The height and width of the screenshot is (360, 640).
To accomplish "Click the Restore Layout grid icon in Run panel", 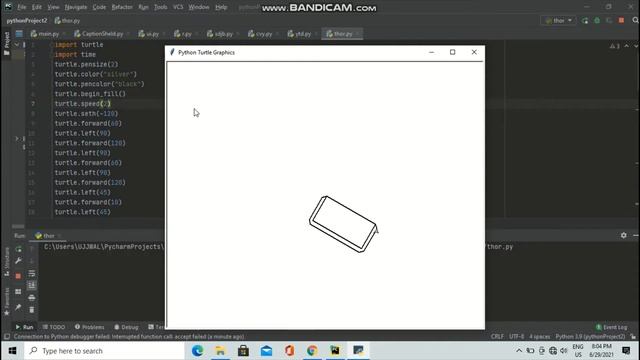I will click(18, 291).
